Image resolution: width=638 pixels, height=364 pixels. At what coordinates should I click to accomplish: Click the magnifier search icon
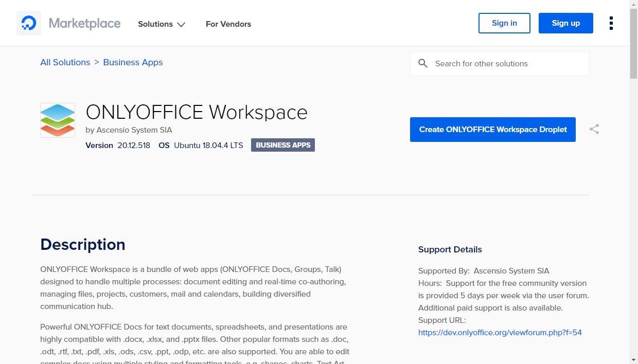[x=423, y=64]
